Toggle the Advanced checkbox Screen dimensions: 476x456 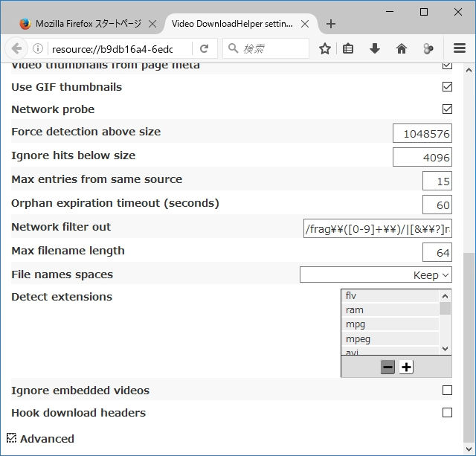(11, 438)
